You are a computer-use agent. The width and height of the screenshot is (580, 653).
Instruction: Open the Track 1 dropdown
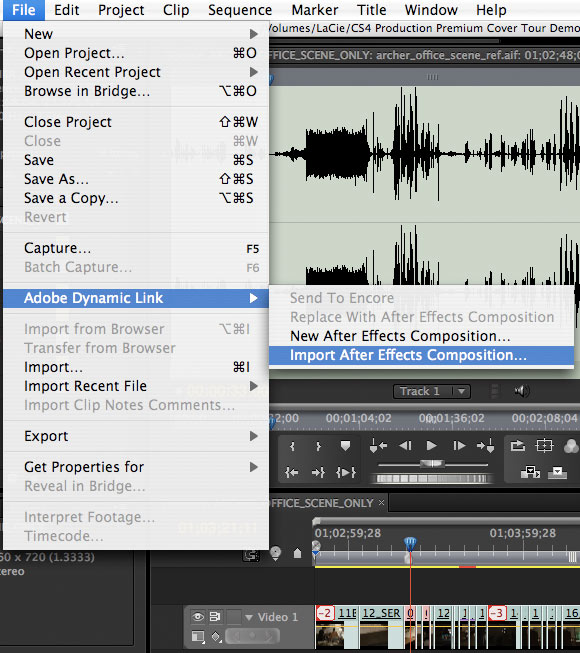[x=432, y=391]
